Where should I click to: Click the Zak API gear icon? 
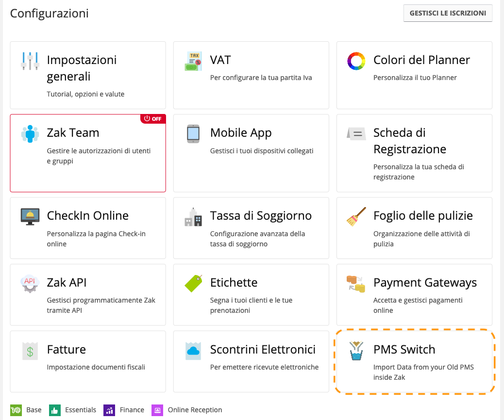pyautogui.click(x=30, y=284)
